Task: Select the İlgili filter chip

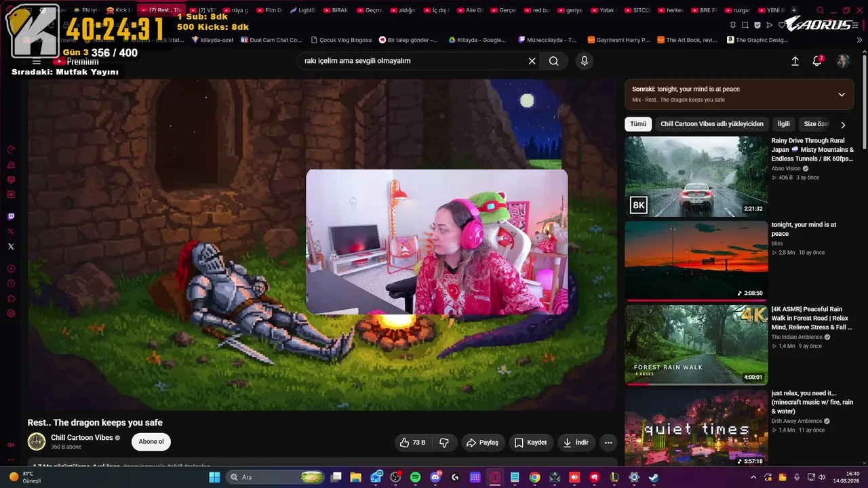Action: point(784,124)
